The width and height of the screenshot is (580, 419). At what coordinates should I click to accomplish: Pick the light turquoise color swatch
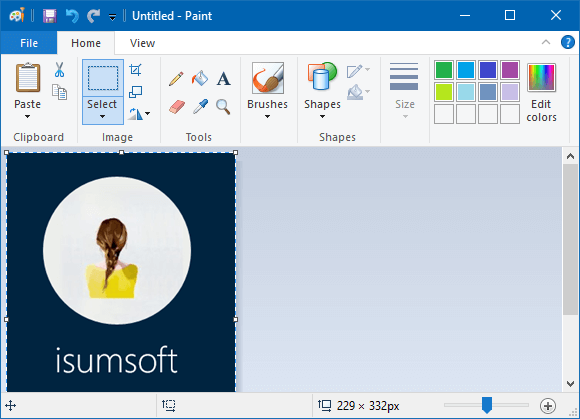point(466,92)
